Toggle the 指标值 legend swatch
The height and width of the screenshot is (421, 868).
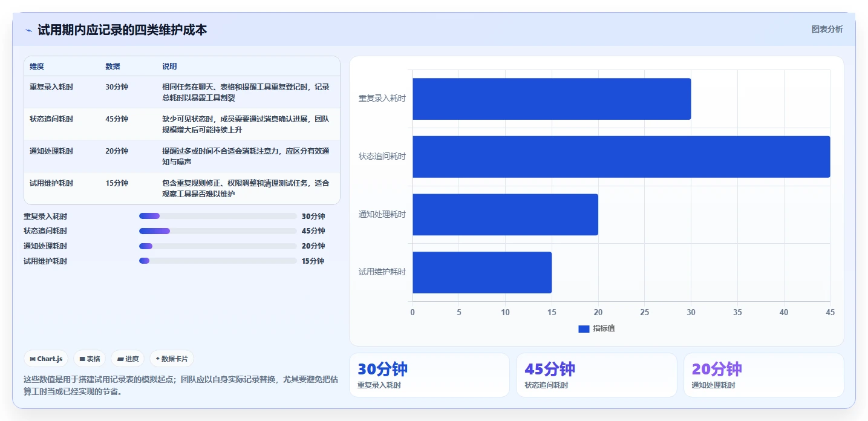(584, 328)
